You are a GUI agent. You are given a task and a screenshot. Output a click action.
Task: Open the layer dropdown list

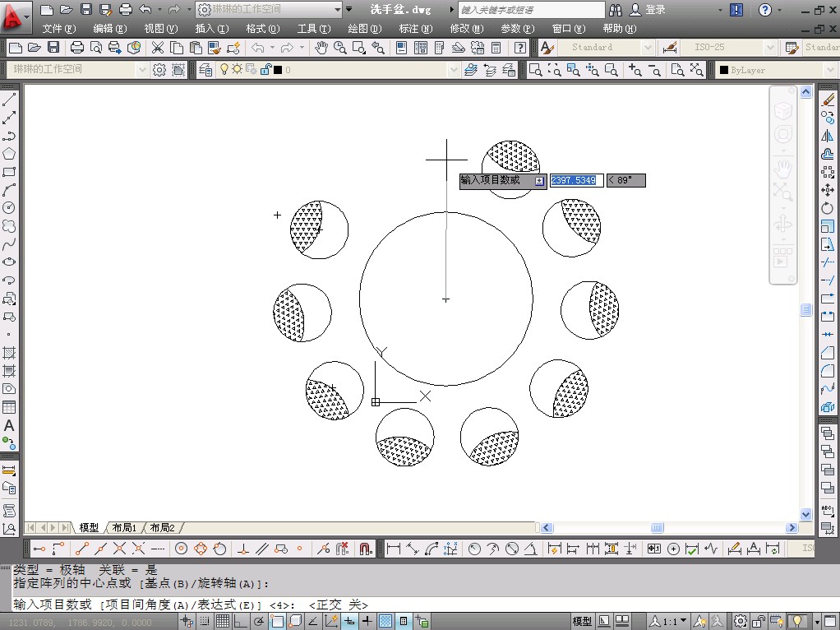(455, 70)
